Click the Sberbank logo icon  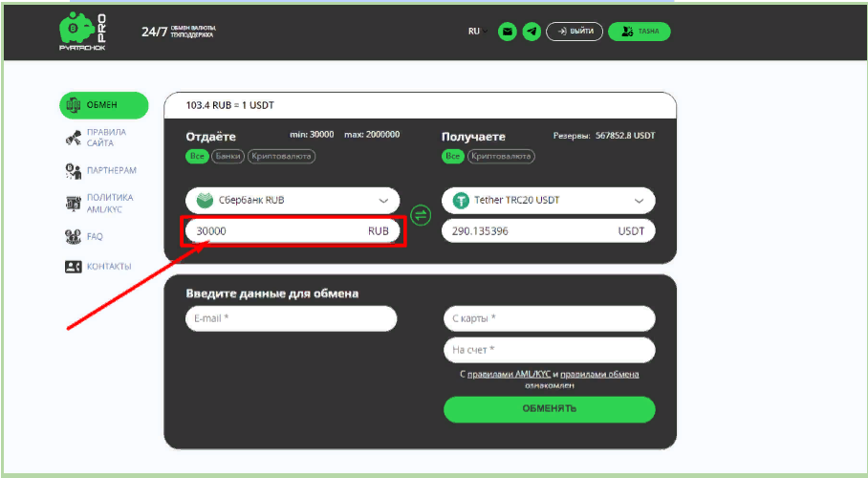(x=204, y=201)
